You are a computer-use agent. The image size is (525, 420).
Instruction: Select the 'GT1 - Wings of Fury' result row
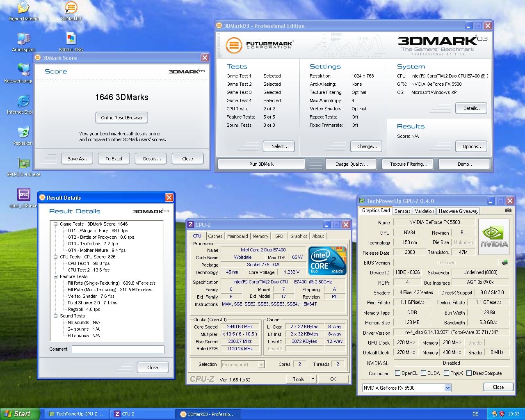[98, 231]
